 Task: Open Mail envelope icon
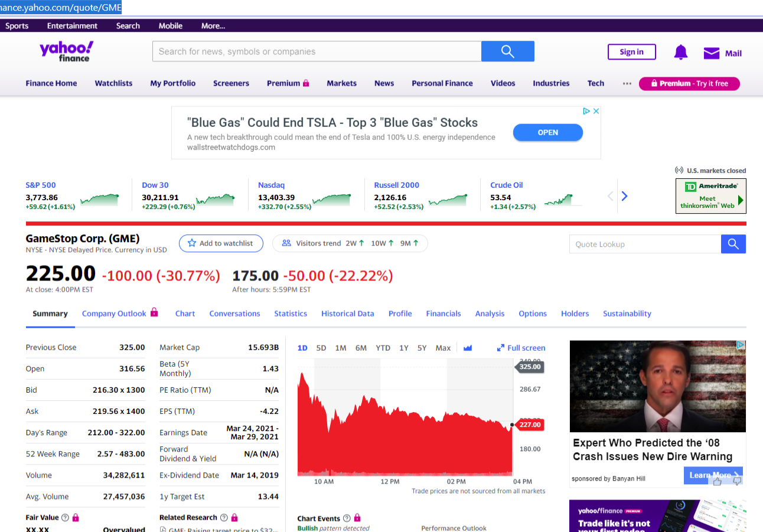click(x=712, y=53)
